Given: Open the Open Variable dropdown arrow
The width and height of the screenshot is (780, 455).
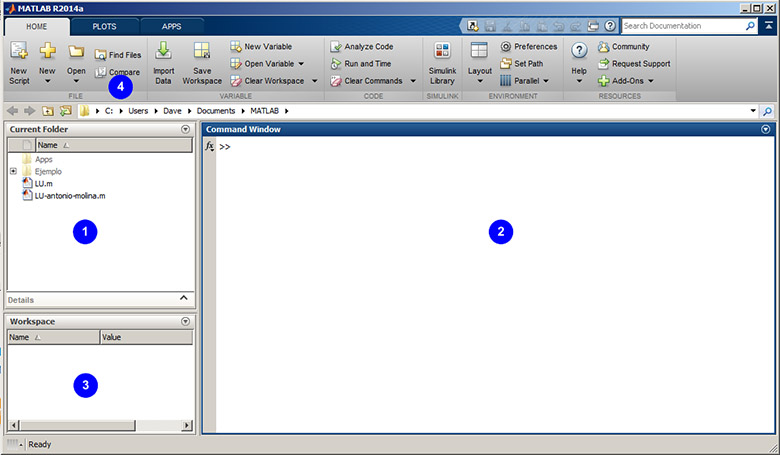Looking at the screenshot, I should (301, 64).
